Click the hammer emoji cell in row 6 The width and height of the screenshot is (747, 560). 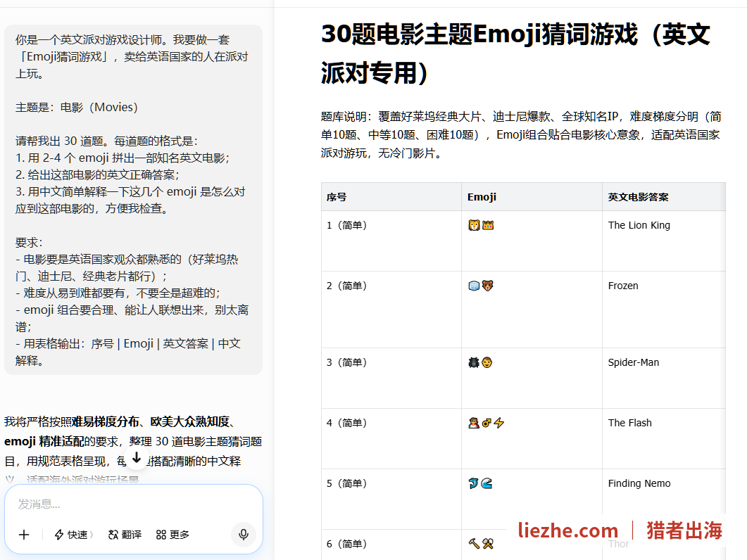coord(532,545)
